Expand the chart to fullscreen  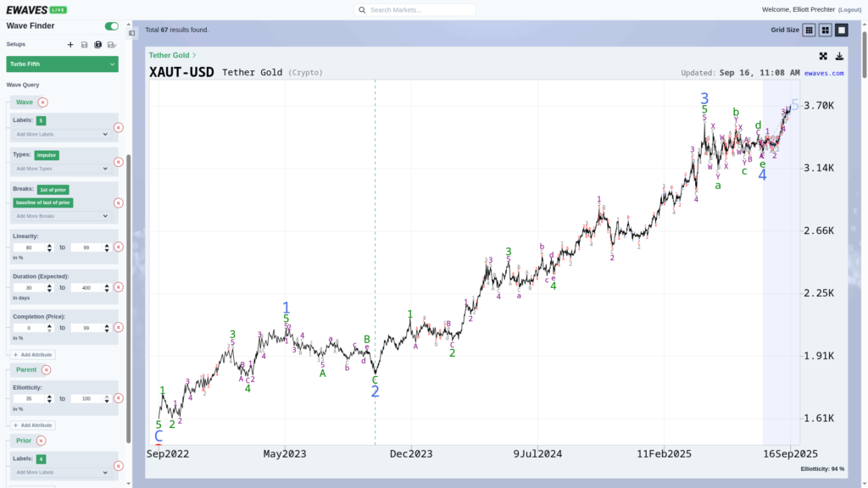point(823,57)
